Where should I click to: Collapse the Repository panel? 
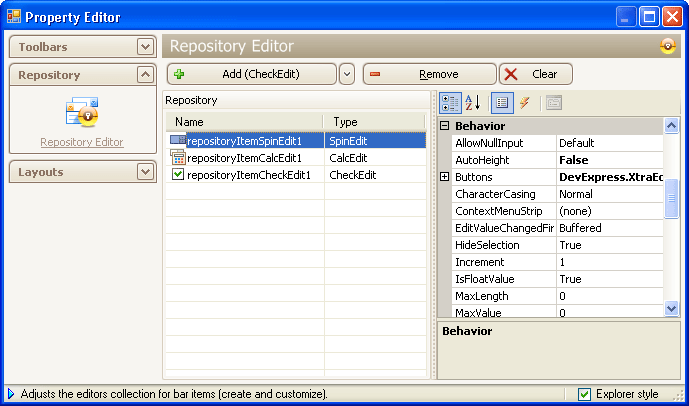tap(145, 75)
